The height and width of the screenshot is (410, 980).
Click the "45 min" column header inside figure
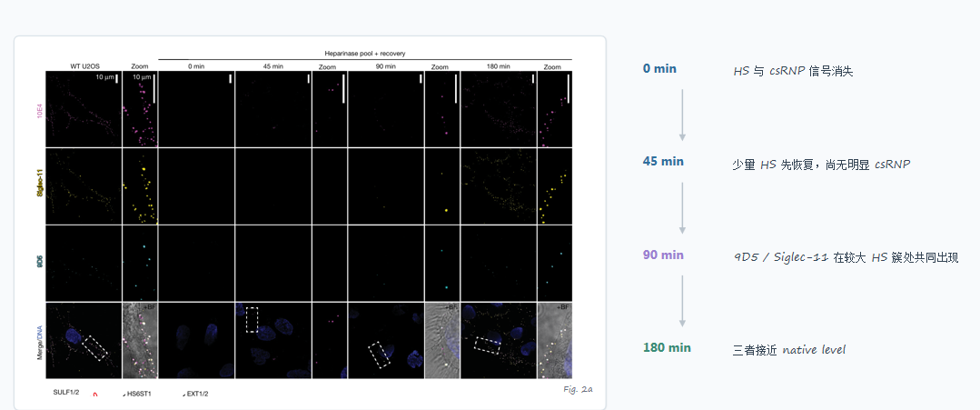point(272,66)
